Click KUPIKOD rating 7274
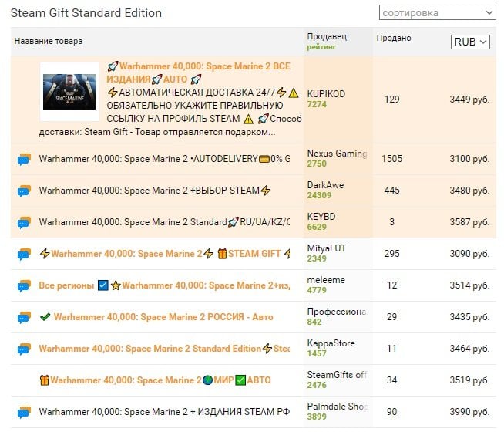This screenshot has height=432, width=504. click(317, 105)
